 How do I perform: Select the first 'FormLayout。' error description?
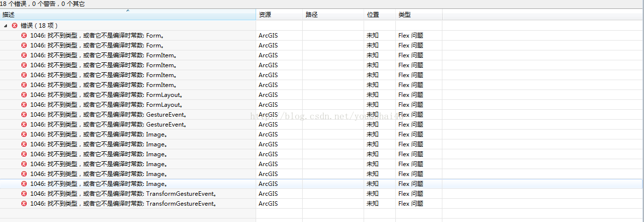(107, 94)
